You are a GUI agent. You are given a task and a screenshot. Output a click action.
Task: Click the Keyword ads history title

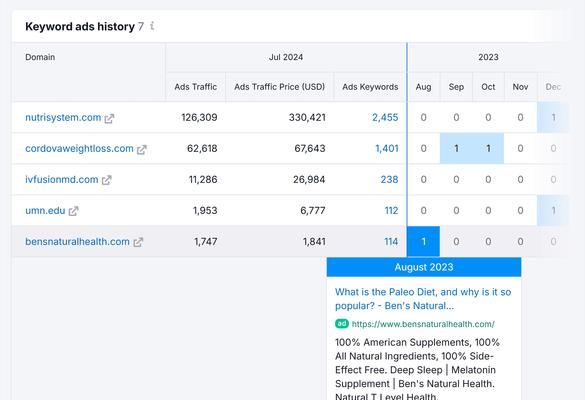tap(80, 26)
